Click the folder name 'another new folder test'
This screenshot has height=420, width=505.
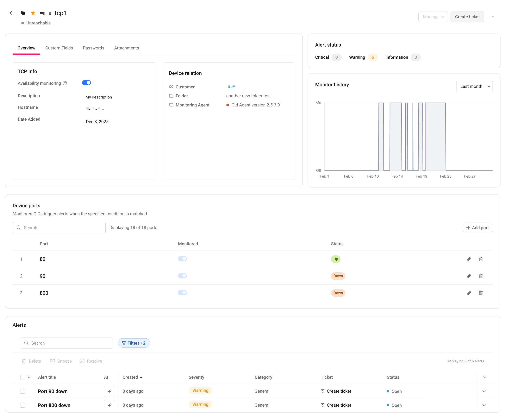(x=248, y=96)
